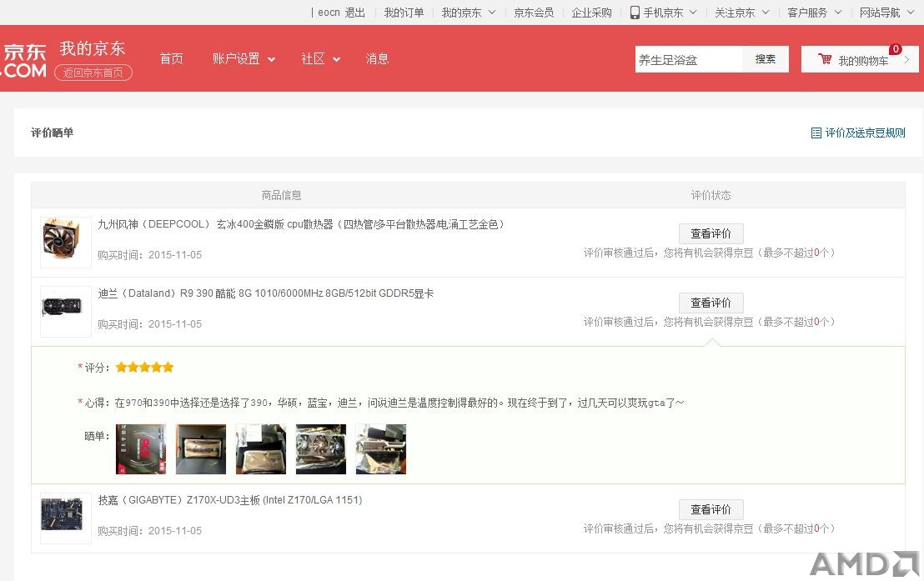Open the 社区 dropdown menu
The image size is (924, 581).
click(320, 58)
